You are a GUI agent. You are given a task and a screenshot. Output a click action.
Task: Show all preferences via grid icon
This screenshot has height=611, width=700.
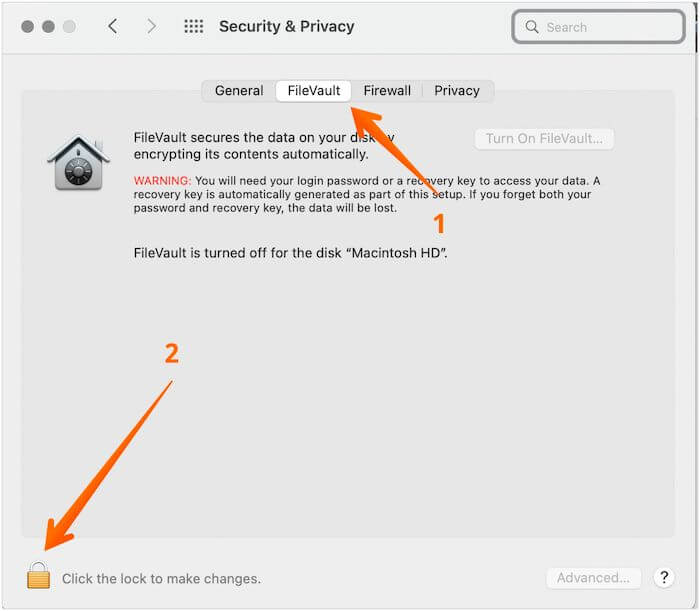pyautogui.click(x=193, y=27)
